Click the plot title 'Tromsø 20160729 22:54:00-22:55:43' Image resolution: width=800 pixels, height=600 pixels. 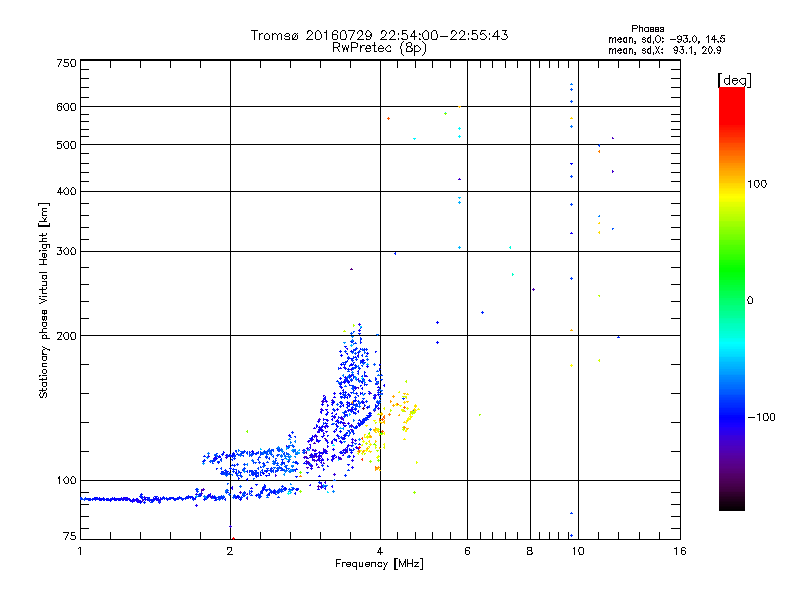379,35
